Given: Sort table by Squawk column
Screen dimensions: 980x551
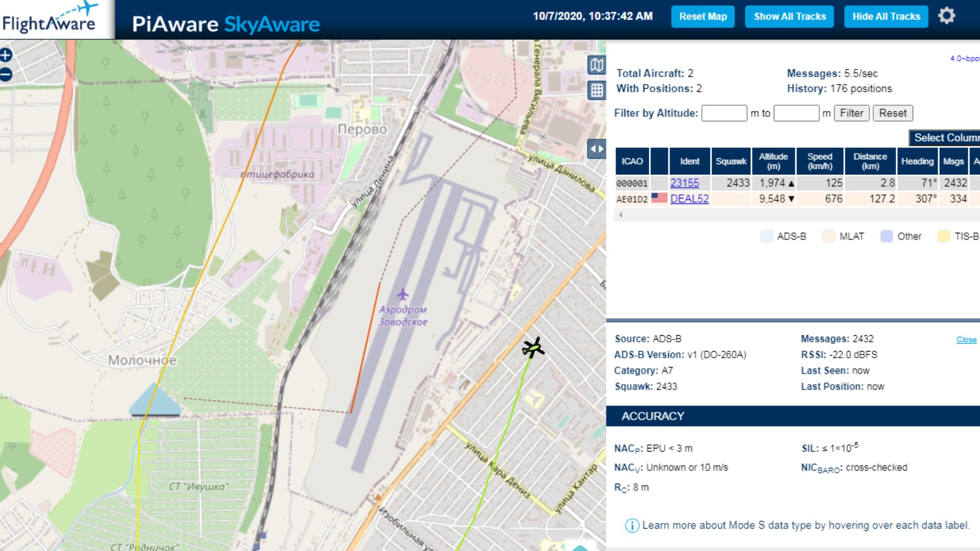Looking at the screenshot, I should click(731, 161).
